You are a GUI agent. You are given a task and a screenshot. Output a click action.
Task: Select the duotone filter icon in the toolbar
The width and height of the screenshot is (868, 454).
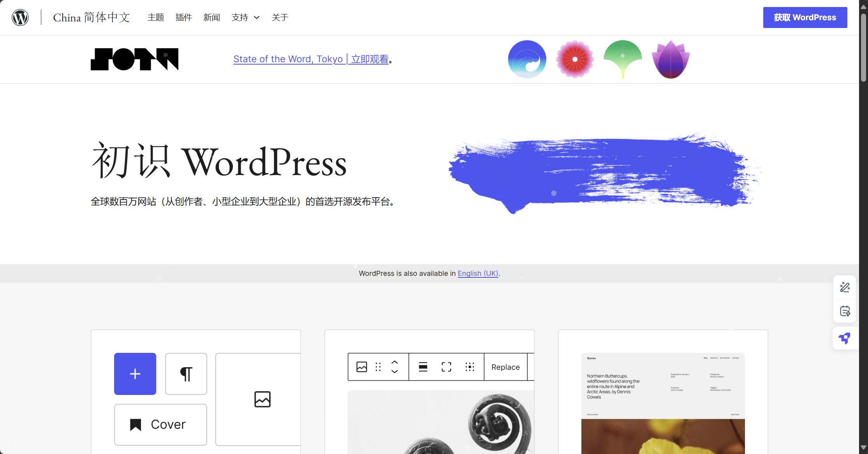(x=470, y=366)
